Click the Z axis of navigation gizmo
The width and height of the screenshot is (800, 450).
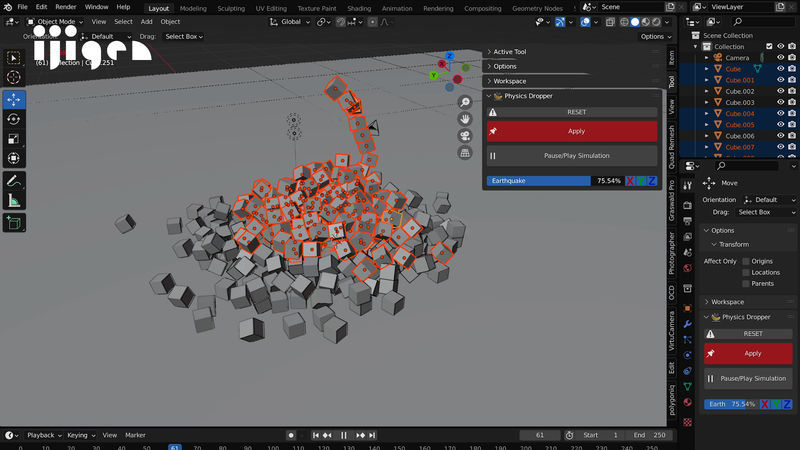tap(449, 56)
